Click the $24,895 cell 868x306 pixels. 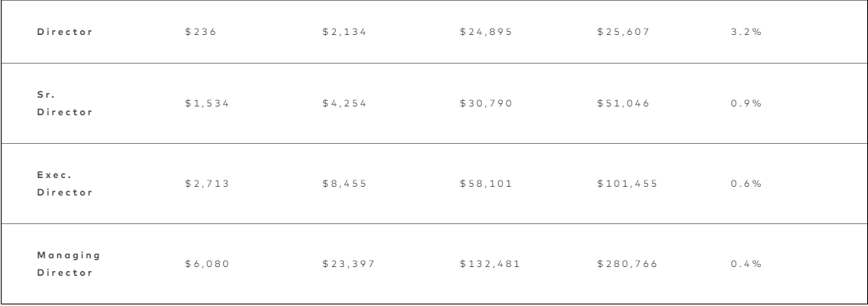486,32
